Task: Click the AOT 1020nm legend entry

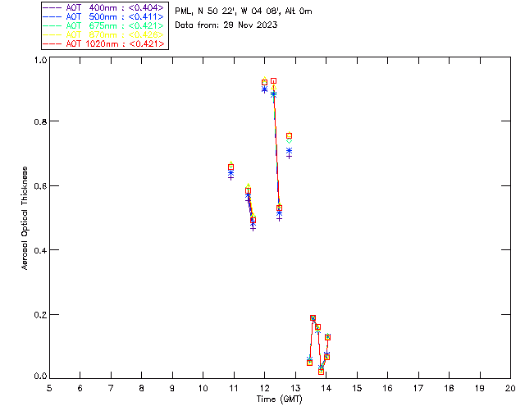Action: (104, 43)
